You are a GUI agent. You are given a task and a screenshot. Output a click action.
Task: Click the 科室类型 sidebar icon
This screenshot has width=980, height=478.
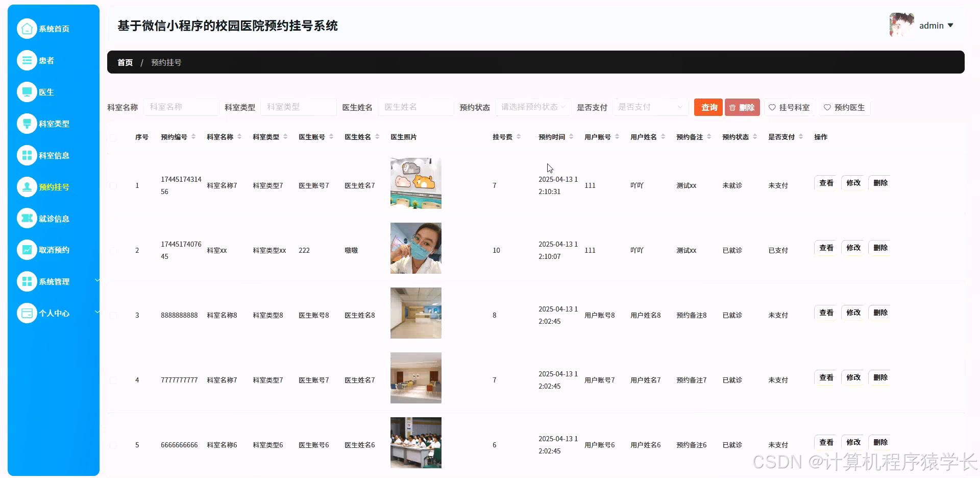pyautogui.click(x=27, y=124)
